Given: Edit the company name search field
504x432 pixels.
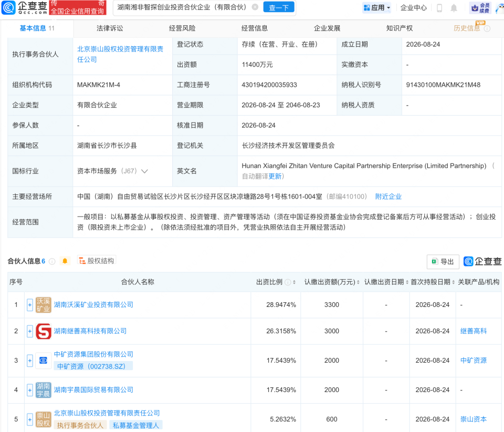Looking at the screenshot, I should point(182,7).
